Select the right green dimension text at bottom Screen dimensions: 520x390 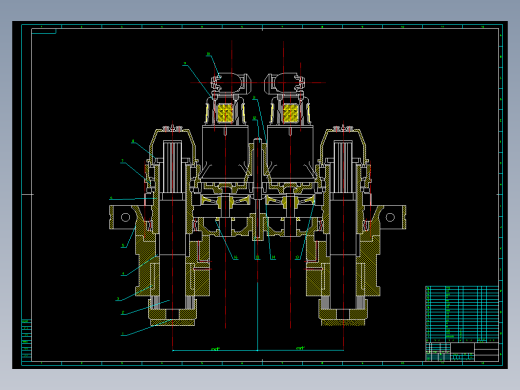300,348
